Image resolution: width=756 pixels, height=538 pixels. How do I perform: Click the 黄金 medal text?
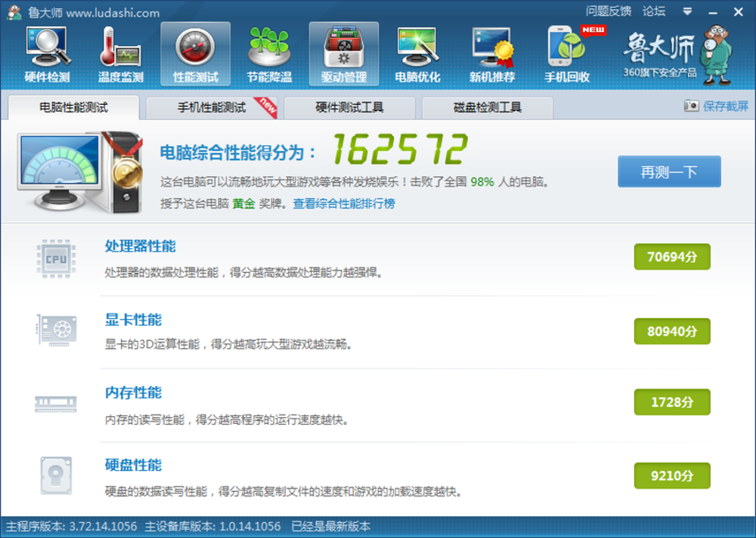(x=243, y=203)
